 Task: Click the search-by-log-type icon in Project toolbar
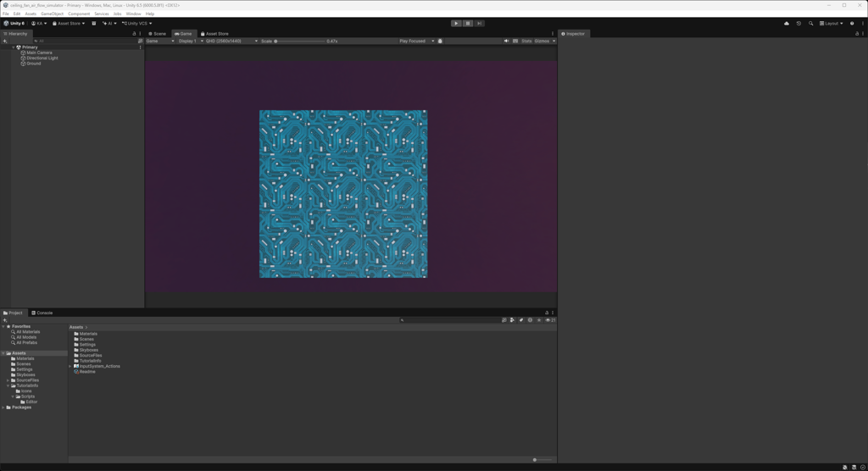[x=530, y=320]
